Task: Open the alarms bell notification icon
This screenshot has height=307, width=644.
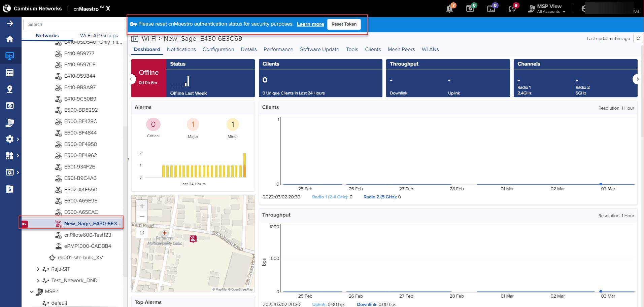Action: pos(450,8)
